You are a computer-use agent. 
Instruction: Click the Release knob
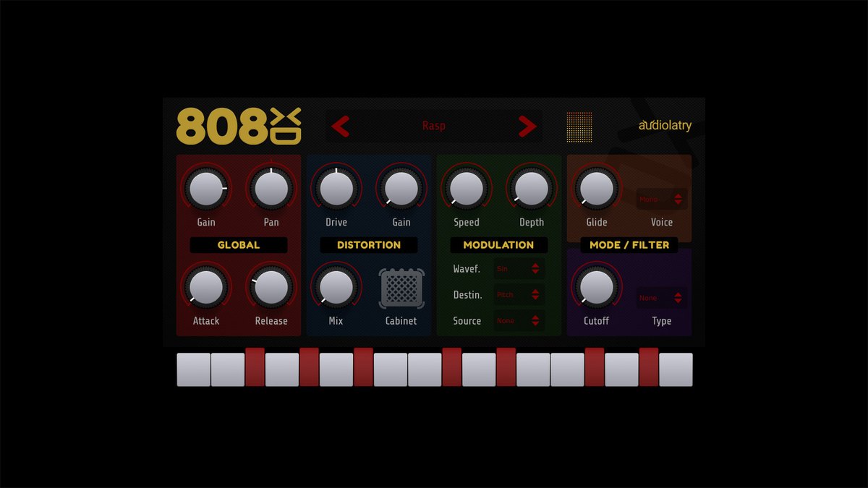pos(271,287)
